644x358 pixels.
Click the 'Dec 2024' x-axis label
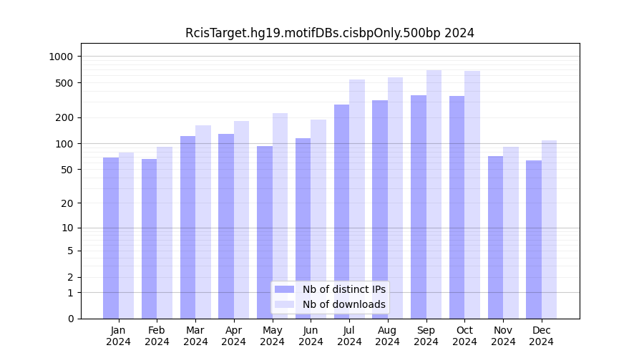(x=542, y=336)
